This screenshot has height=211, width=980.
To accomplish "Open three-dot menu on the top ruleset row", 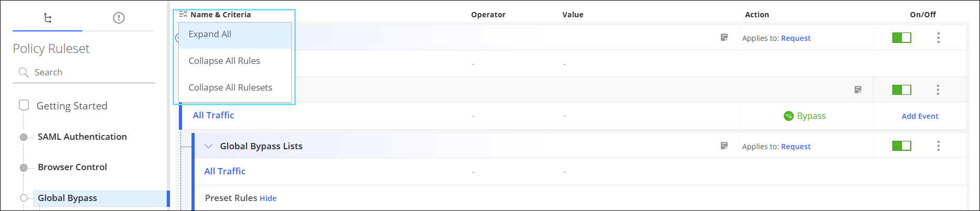I will tap(939, 38).
